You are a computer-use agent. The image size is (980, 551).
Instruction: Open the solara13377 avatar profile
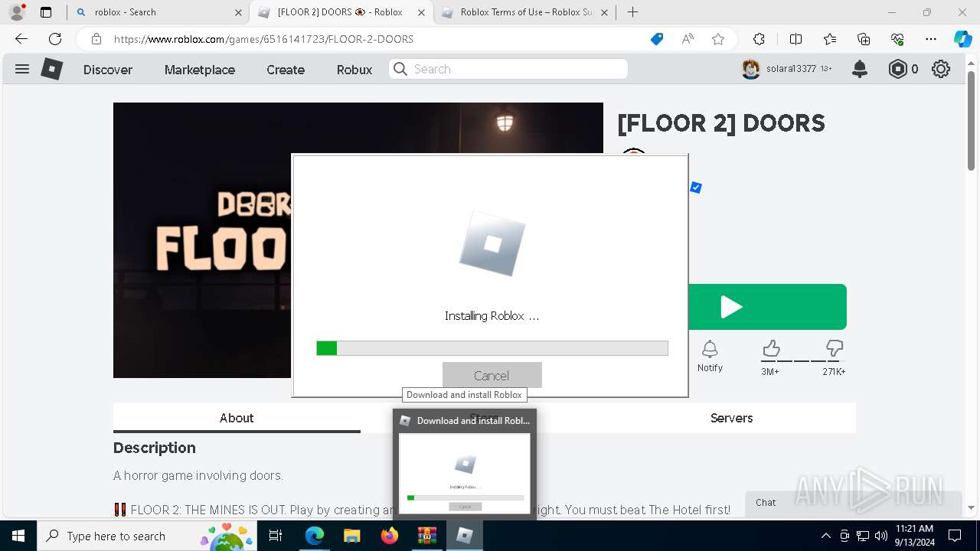[x=751, y=69]
